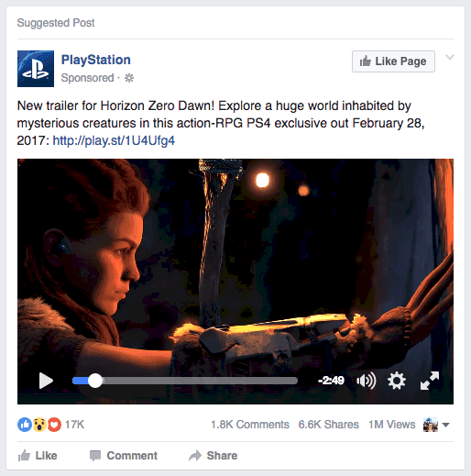471x476 pixels.
Task: Open the PlayStation page name link
Action: (x=96, y=60)
